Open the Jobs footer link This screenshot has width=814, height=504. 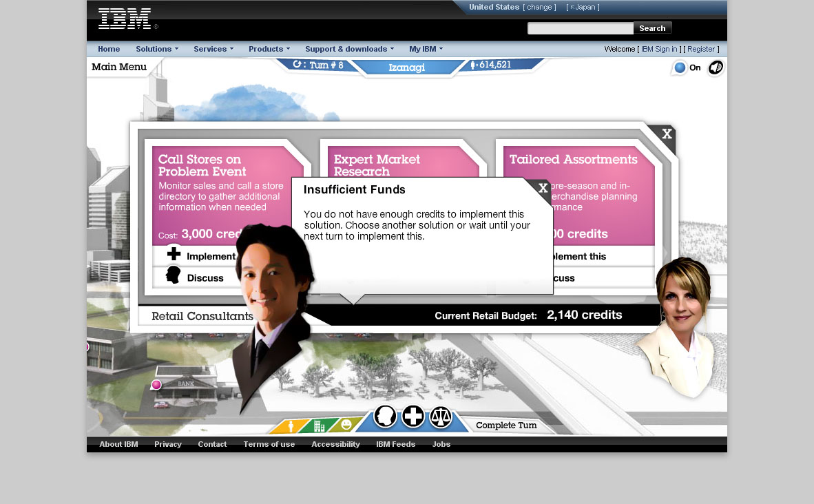[x=441, y=444]
